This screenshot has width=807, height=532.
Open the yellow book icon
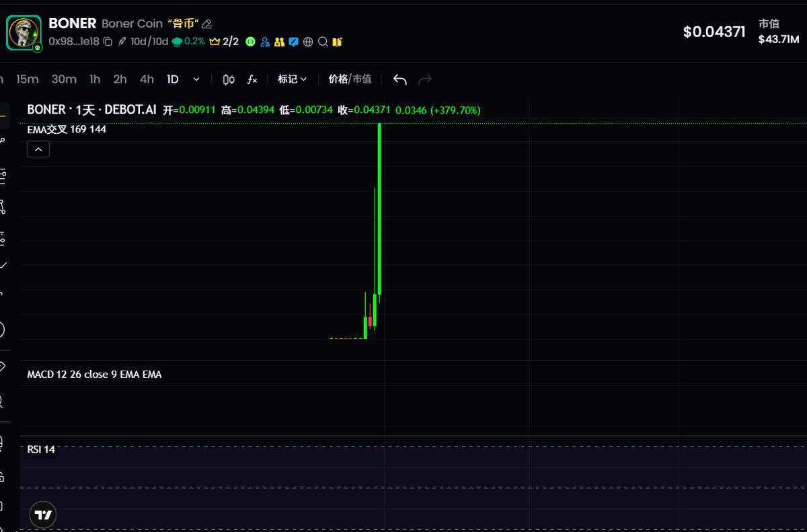(x=337, y=42)
